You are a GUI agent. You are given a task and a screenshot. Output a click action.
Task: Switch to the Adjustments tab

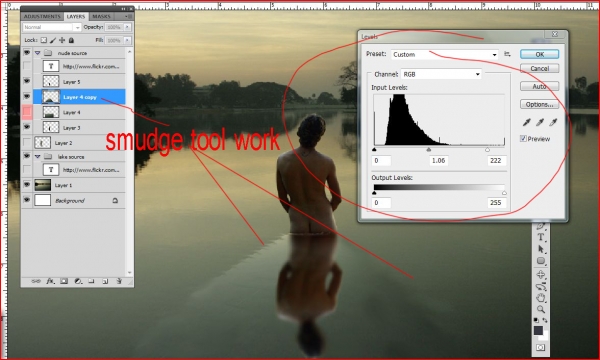click(42, 16)
